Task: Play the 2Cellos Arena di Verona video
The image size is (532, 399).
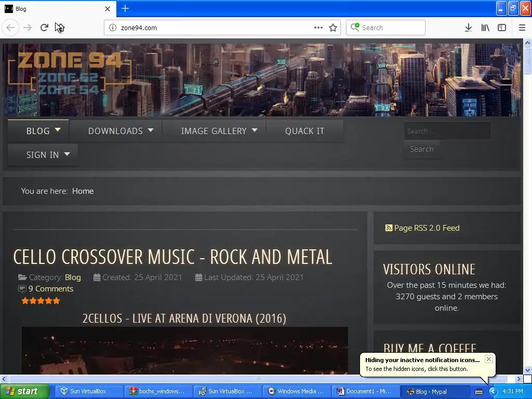Action: [x=185, y=351]
